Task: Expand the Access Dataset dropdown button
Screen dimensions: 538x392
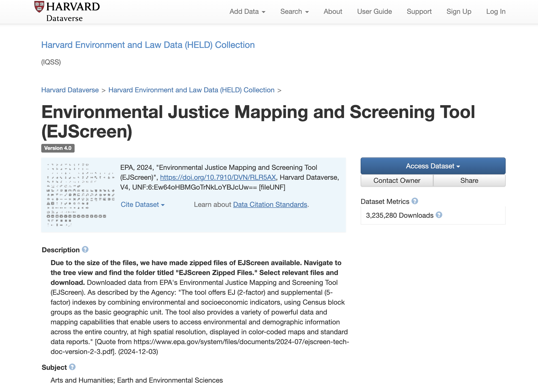Action: [433, 166]
